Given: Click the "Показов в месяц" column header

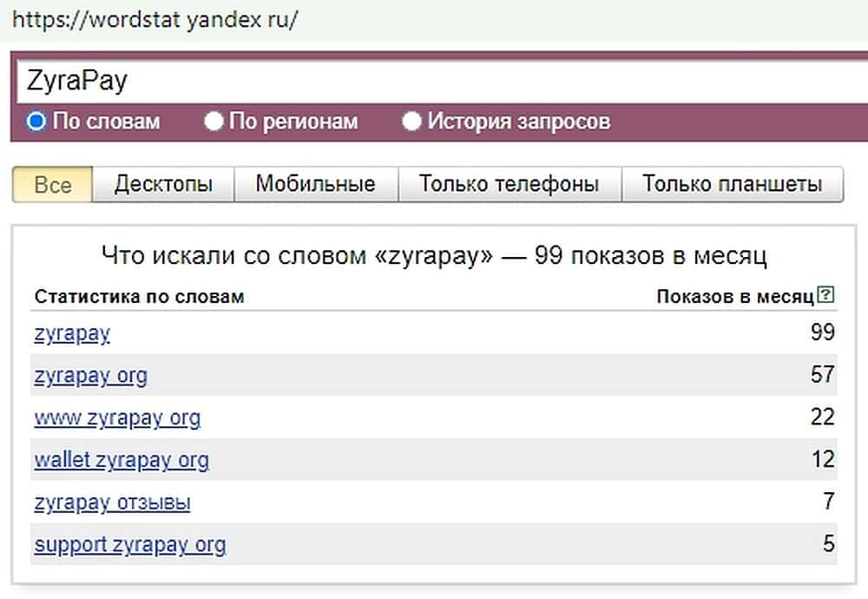Looking at the screenshot, I should (735, 297).
